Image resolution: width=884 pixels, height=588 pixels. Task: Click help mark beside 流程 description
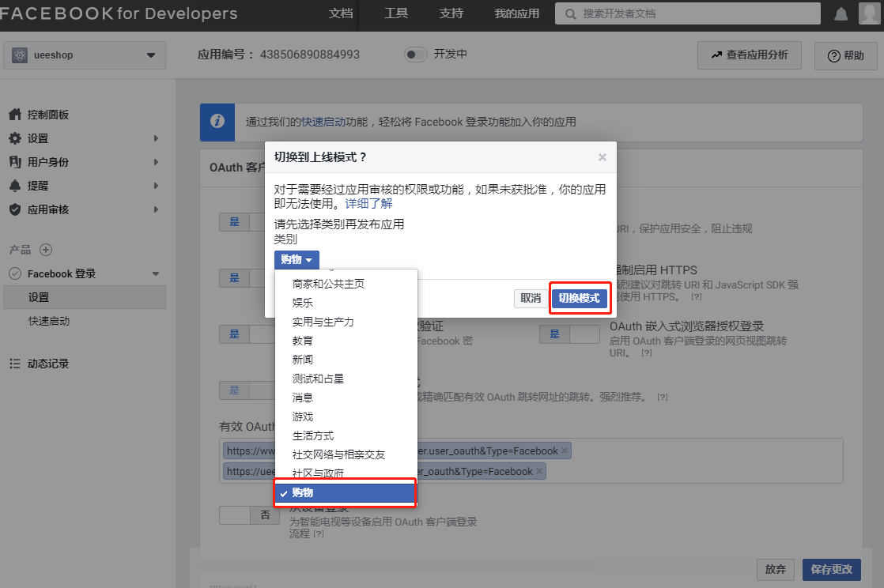pyautogui.click(x=319, y=534)
